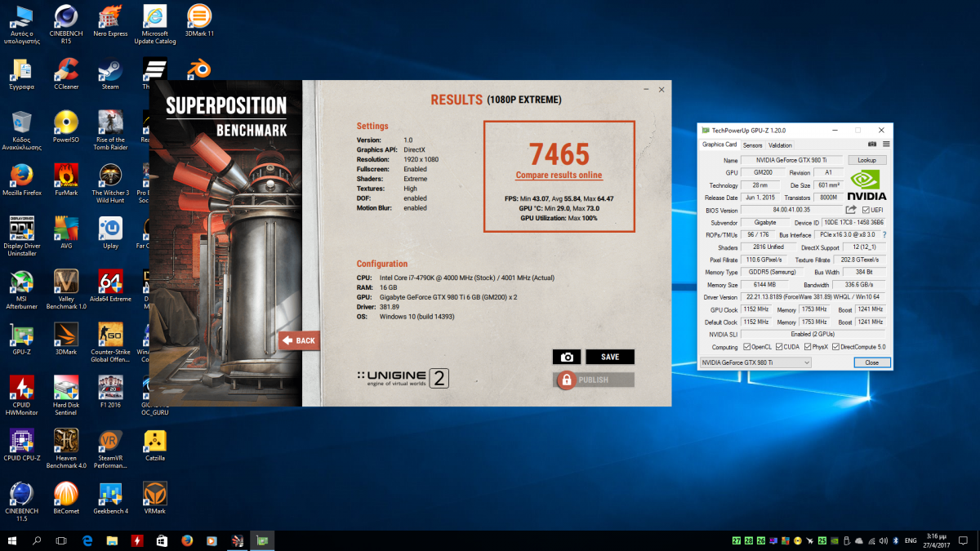Open the Counter-Strike Global Offensive icon

(x=110, y=343)
